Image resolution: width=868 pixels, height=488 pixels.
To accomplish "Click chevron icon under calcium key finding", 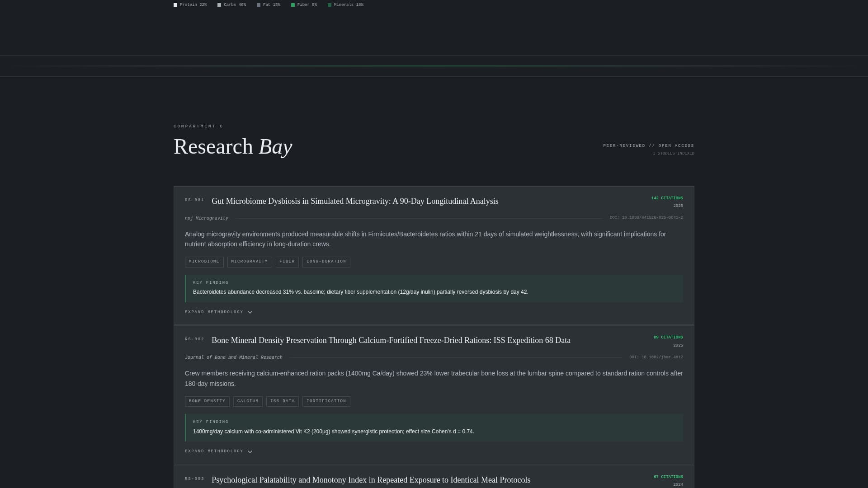I will (x=250, y=452).
